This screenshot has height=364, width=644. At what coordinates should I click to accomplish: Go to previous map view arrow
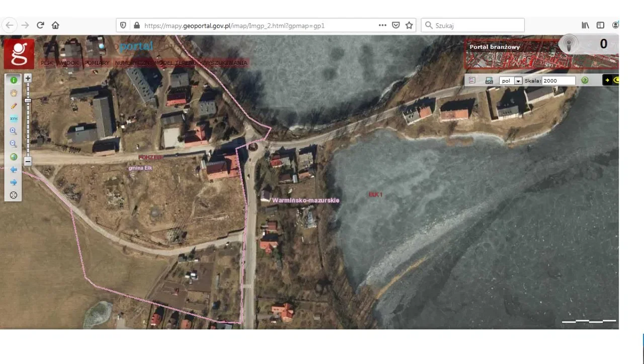(14, 170)
